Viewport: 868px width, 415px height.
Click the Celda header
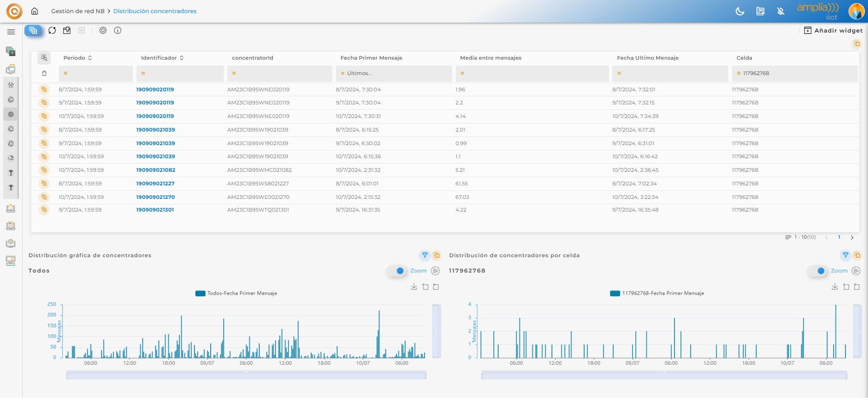pyautogui.click(x=744, y=58)
